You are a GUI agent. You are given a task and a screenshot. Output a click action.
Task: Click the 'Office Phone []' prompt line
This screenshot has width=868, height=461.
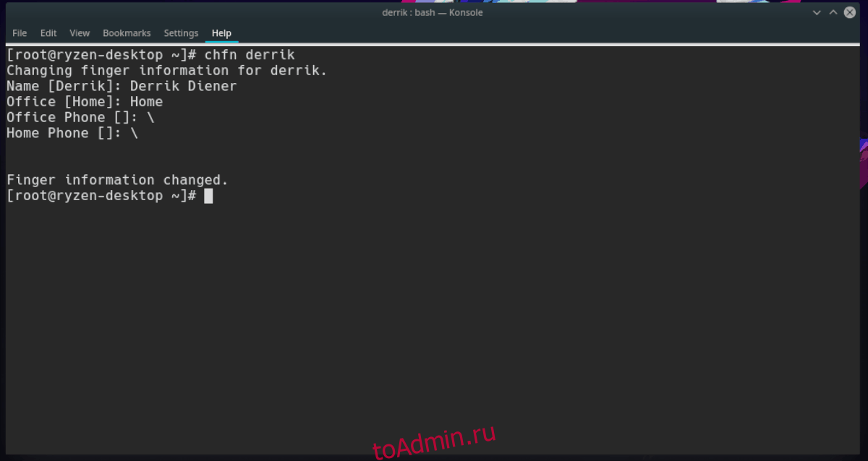(80, 117)
